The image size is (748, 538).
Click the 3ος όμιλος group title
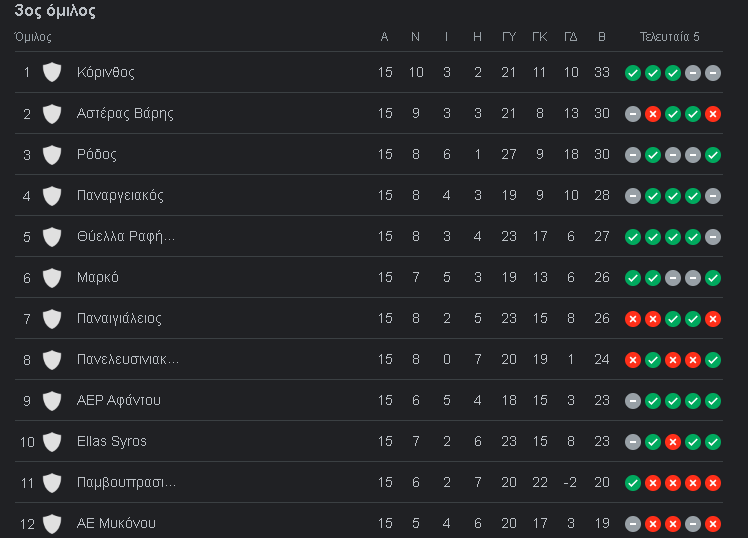point(55,11)
